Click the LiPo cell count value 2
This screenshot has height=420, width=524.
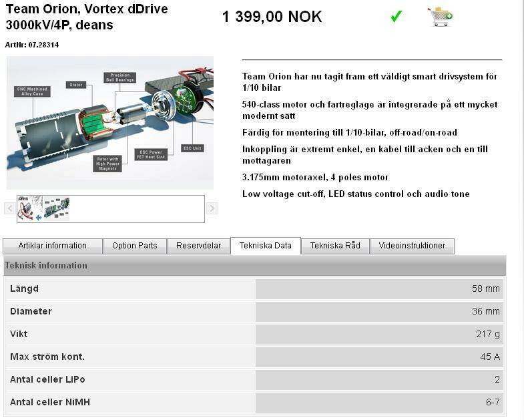pos(497,379)
